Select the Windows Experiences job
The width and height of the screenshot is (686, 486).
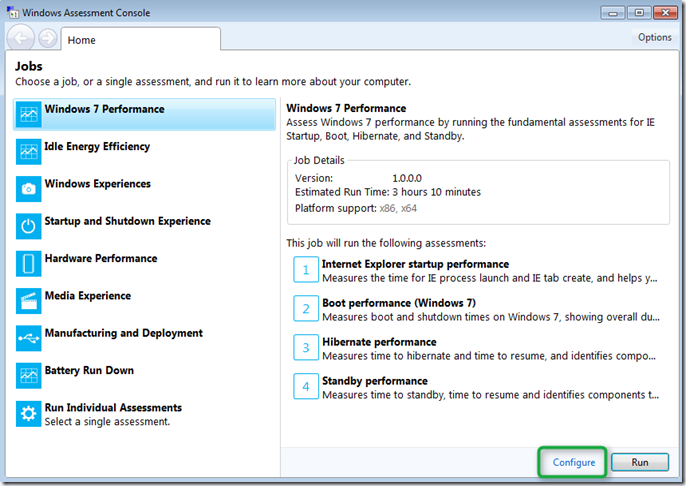point(144,189)
